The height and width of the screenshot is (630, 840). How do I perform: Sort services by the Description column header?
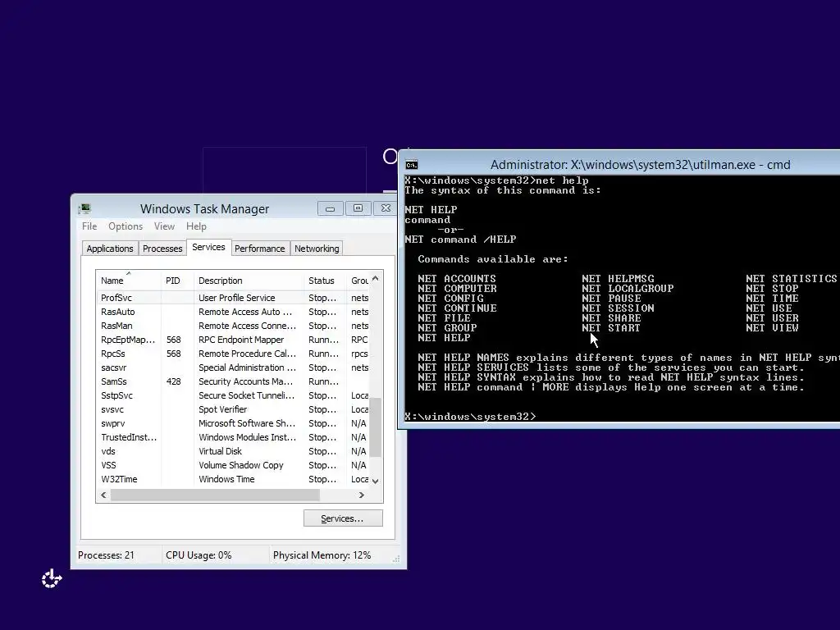click(249, 281)
